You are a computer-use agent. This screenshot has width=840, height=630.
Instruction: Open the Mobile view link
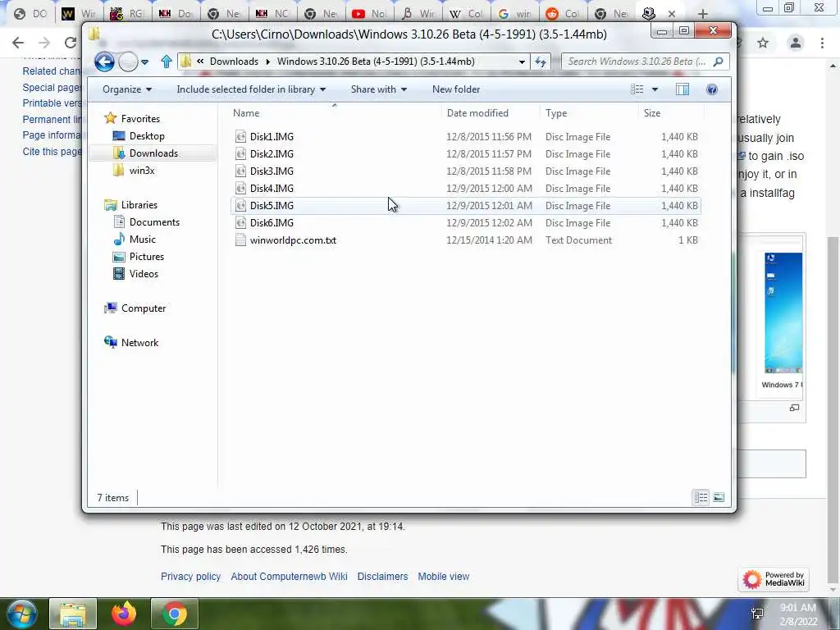(x=444, y=577)
